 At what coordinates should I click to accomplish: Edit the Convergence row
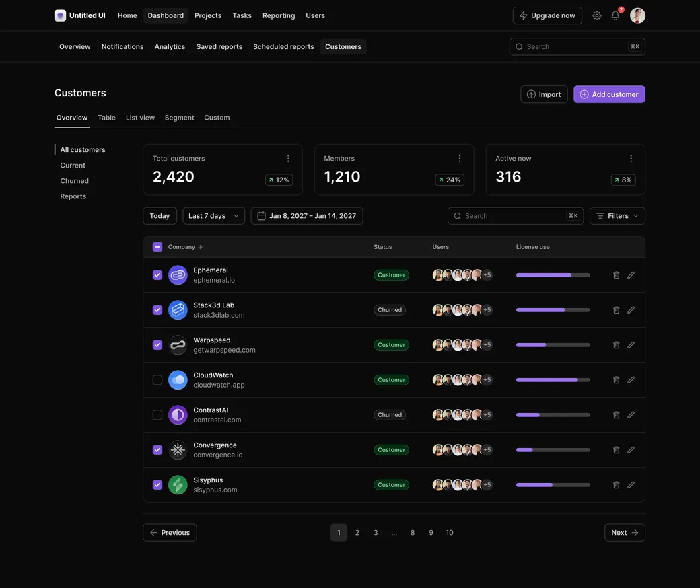coord(631,450)
